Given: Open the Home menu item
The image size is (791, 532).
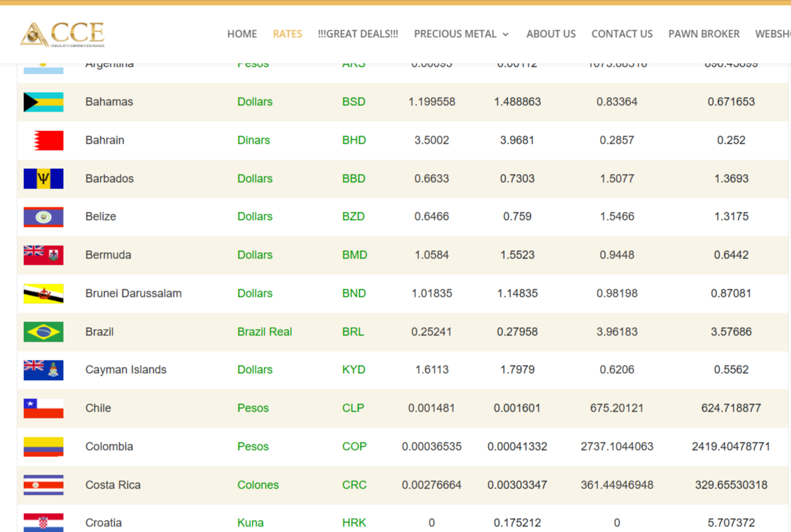Looking at the screenshot, I should click(242, 34).
